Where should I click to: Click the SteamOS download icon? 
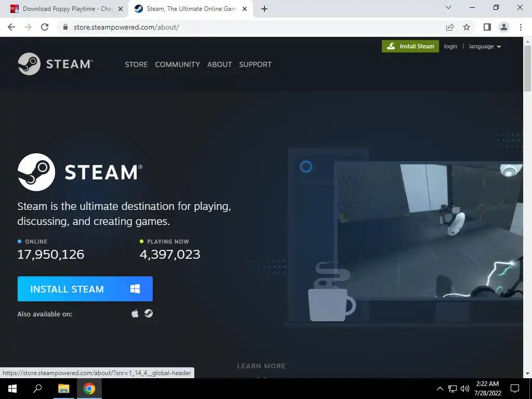tap(149, 313)
